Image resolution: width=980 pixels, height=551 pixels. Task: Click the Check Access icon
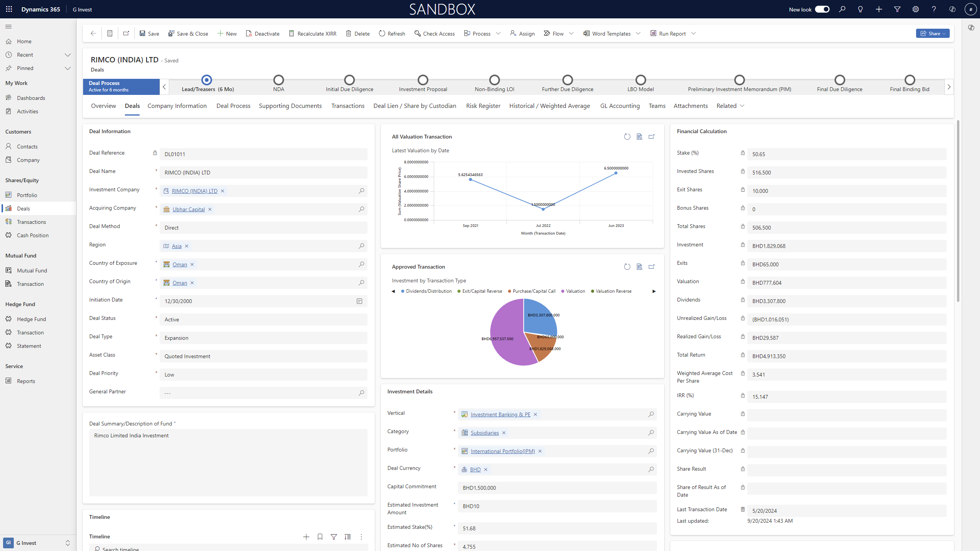pos(417,34)
